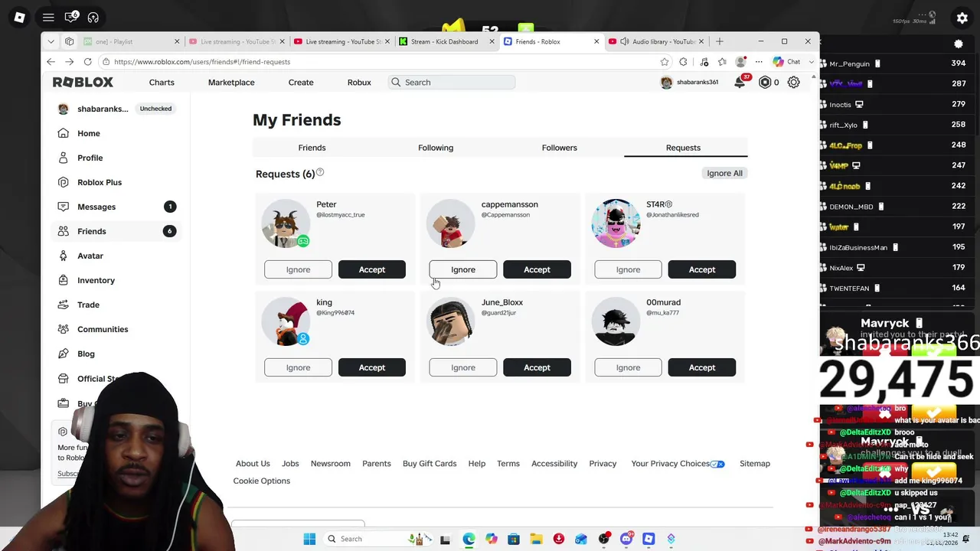Open the Robux page in navbar
This screenshot has width=980, height=551.
359,82
